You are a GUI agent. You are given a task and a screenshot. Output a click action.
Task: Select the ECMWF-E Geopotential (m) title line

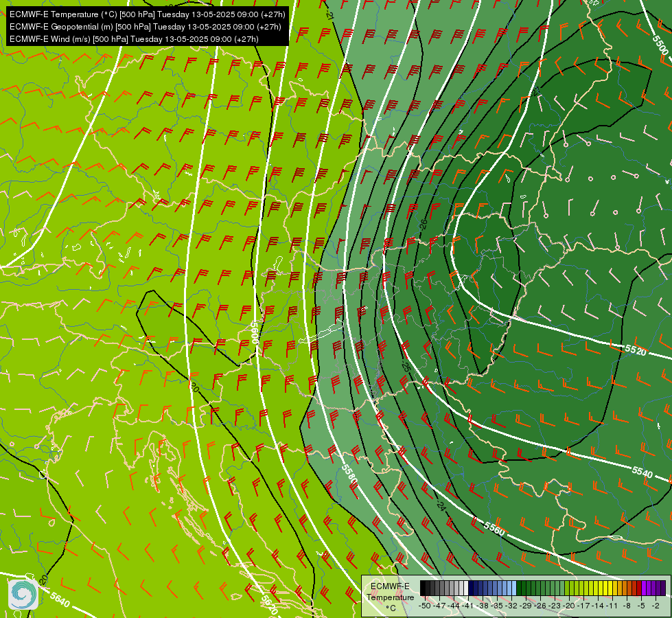tap(146, 27)
